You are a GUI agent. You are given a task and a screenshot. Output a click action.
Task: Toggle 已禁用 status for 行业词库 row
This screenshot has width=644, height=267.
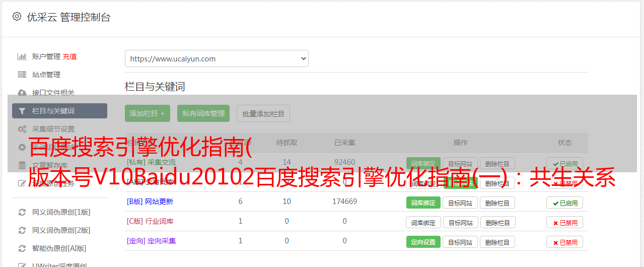point(565,223)
